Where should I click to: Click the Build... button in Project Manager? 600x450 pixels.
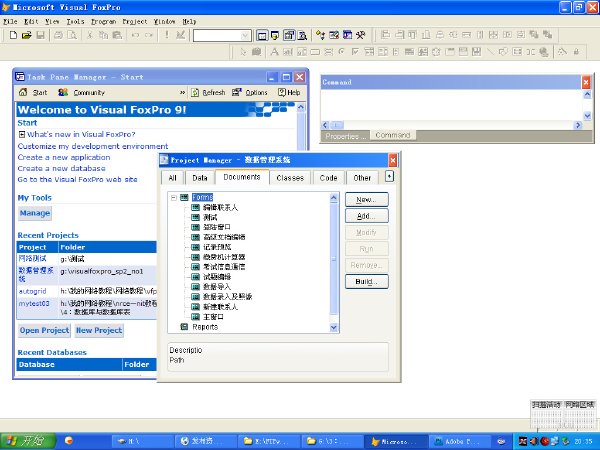click(x=367, y=282)
